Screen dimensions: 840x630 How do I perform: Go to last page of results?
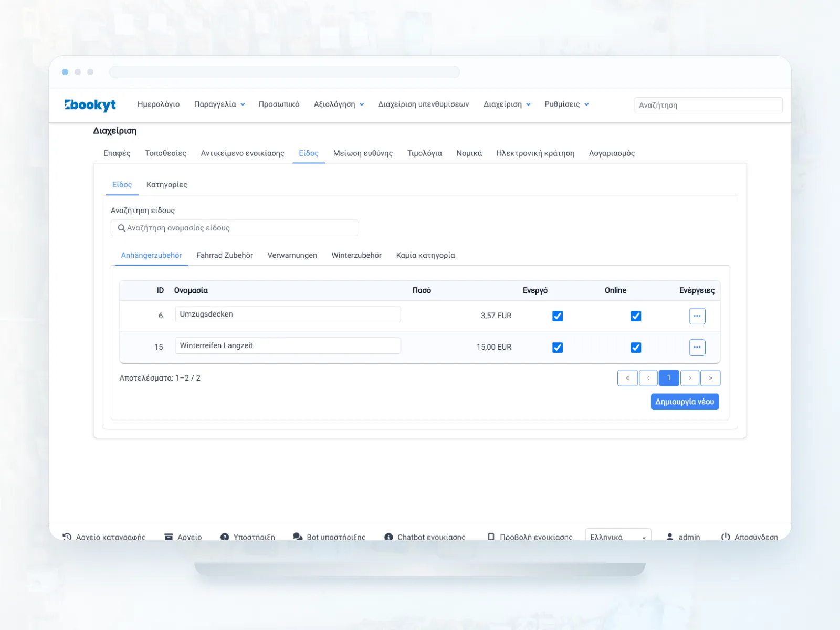point(710,378)
